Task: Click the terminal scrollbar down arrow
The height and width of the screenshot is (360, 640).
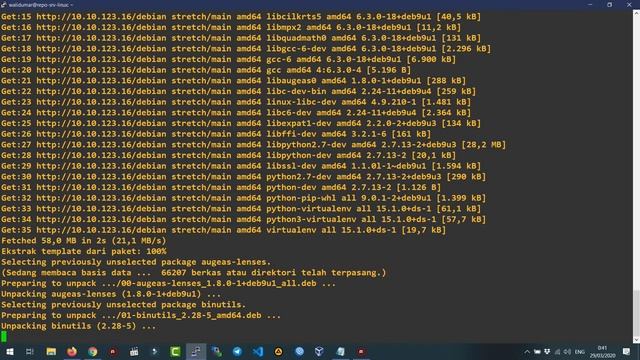Action: tap(636, 340)
